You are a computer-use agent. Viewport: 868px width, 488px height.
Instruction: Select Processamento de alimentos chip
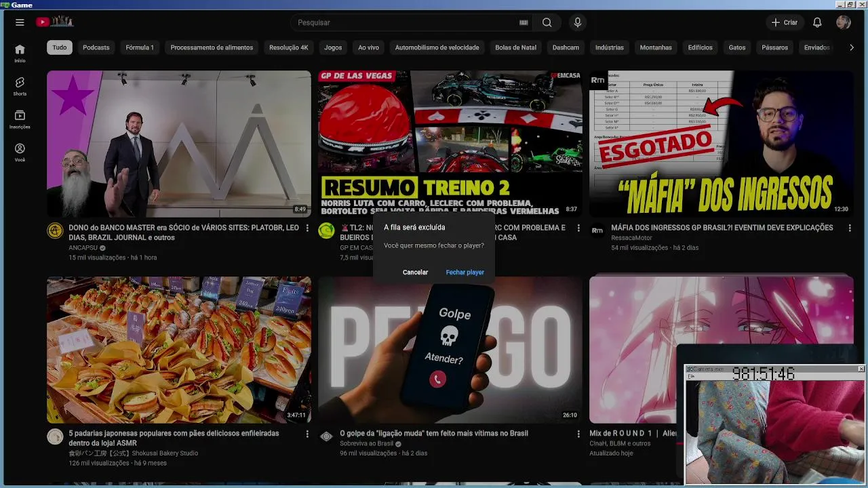212,47
